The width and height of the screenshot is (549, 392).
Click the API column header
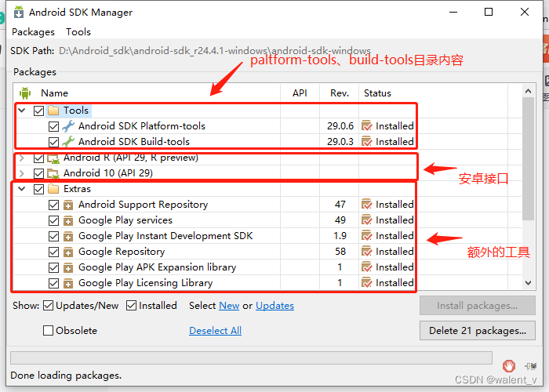pos(300,93)
